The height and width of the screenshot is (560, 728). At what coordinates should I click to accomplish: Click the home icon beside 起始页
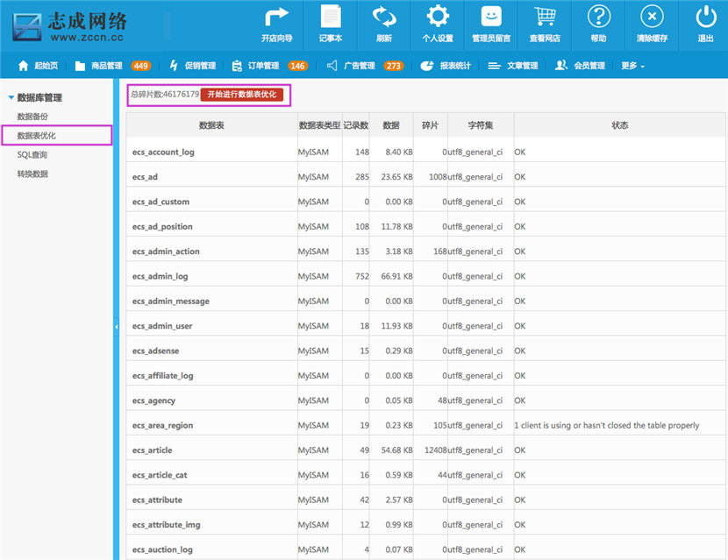click(x=23, y=66)
